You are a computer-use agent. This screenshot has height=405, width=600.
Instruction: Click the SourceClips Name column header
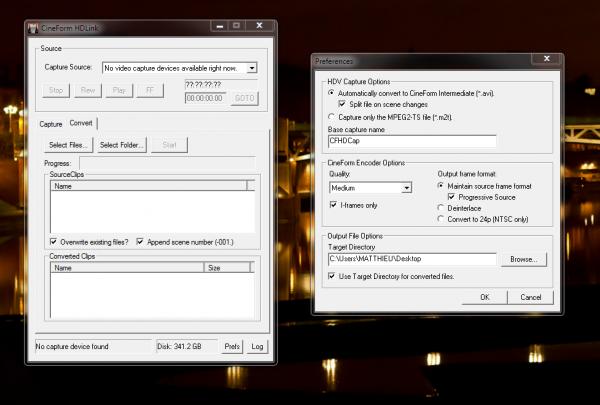(148, 186)
